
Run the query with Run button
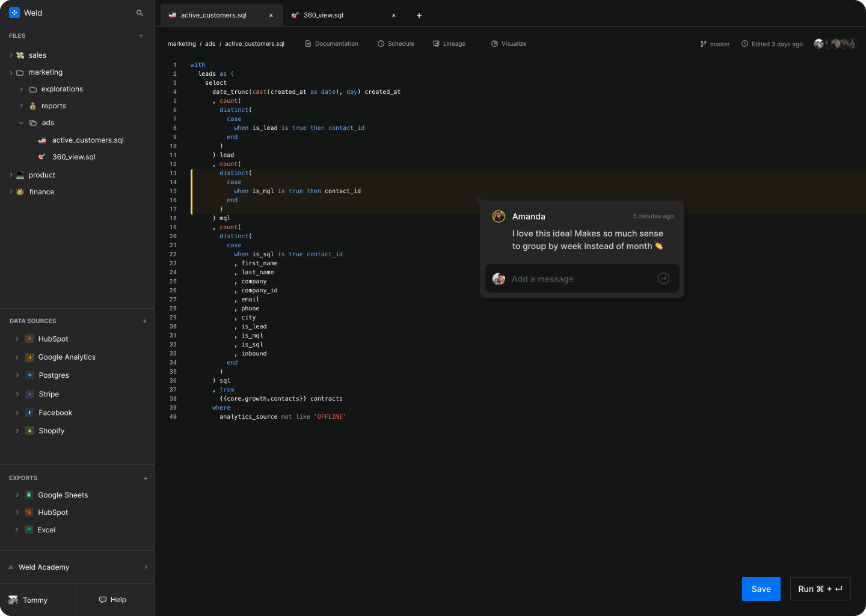820,589
